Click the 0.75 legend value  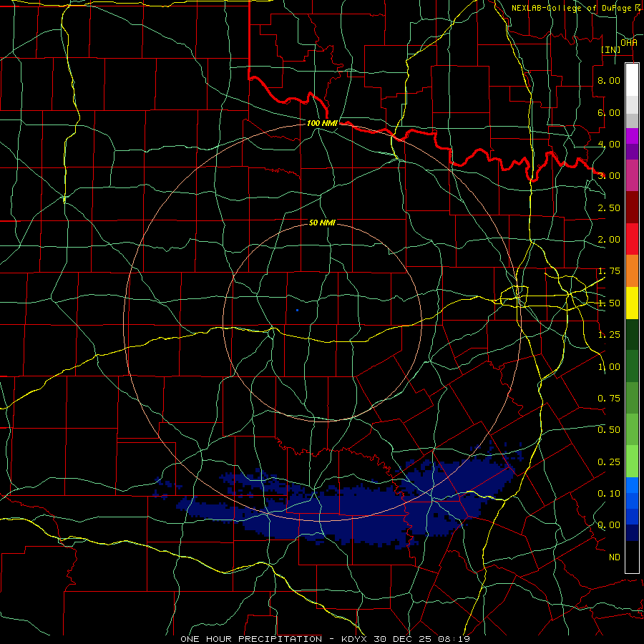(x=609, y=399)
